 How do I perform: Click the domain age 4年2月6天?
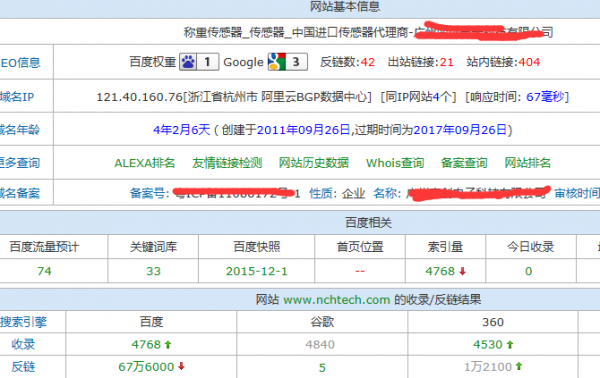click(x=182, y=130)
